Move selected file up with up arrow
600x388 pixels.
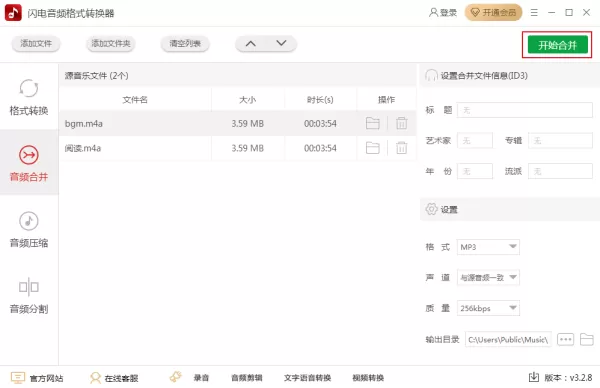[x=251, y=43]
